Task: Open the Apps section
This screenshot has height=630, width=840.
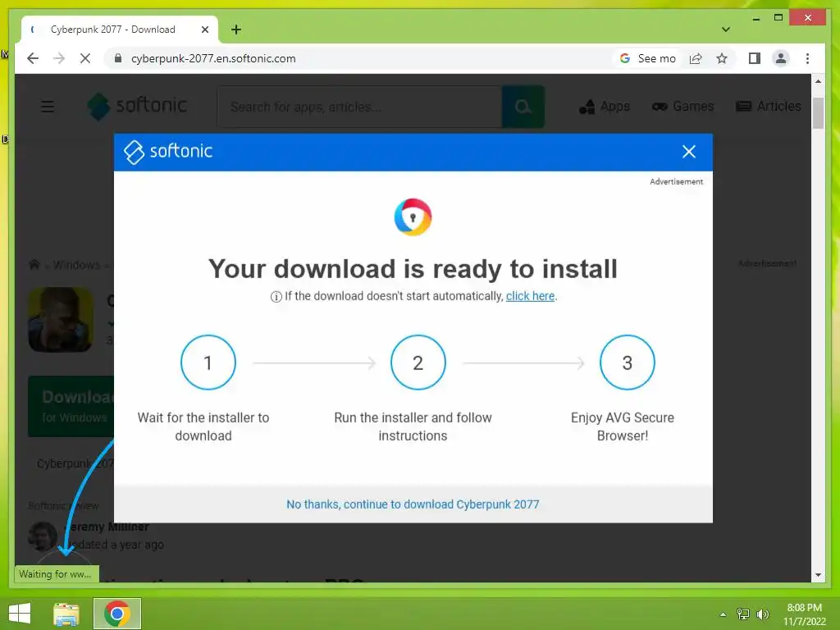Action: (605, 107)
